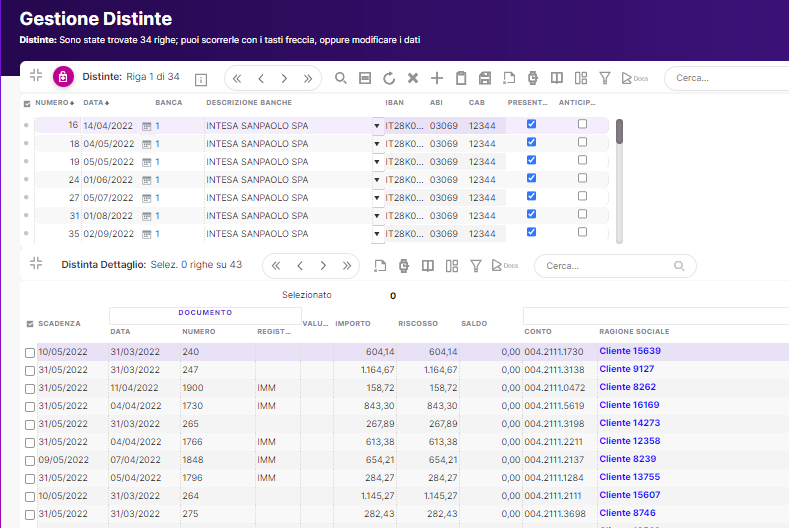Click layout columns icon in Distinta Dettaglio toolbar
Viewport: 789px width, 528px height.
point(452,266)
